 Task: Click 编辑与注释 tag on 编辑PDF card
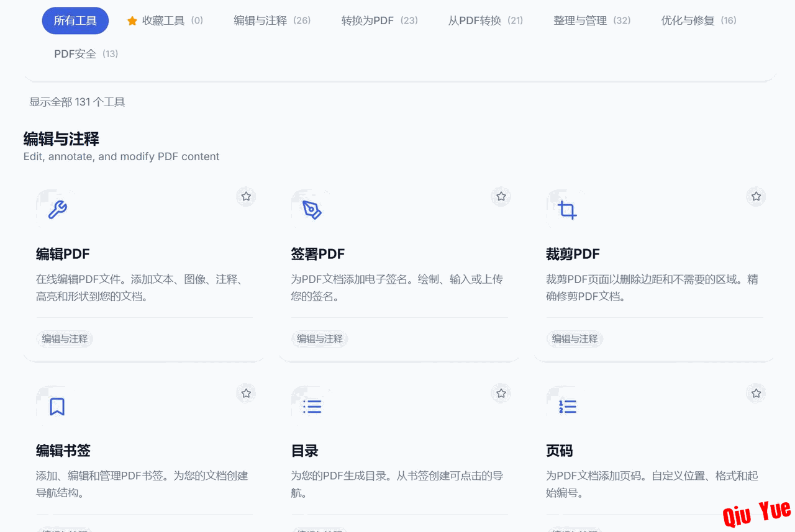tap(65, 339)
